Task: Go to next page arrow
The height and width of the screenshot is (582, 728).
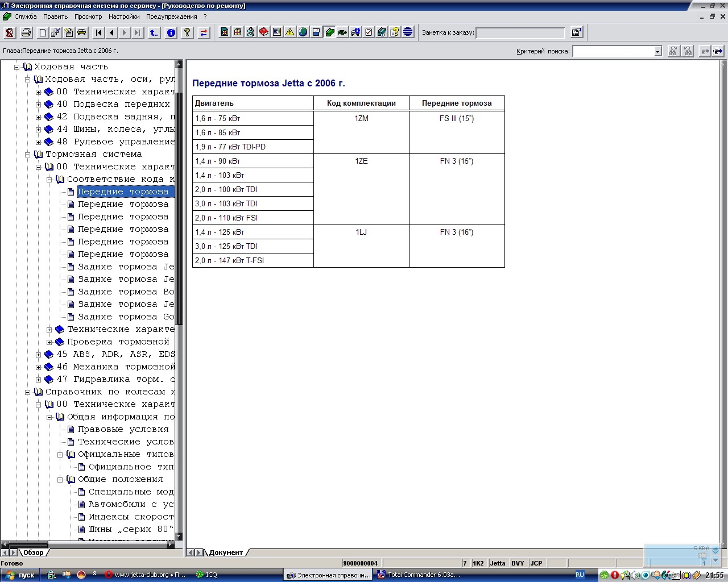Action: tap(125, 32)
